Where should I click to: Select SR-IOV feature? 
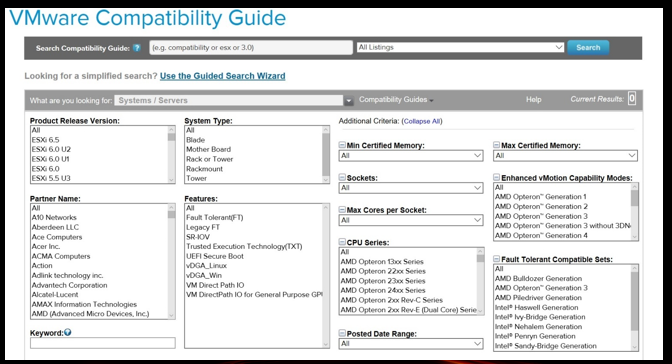[x=198, y=237]
